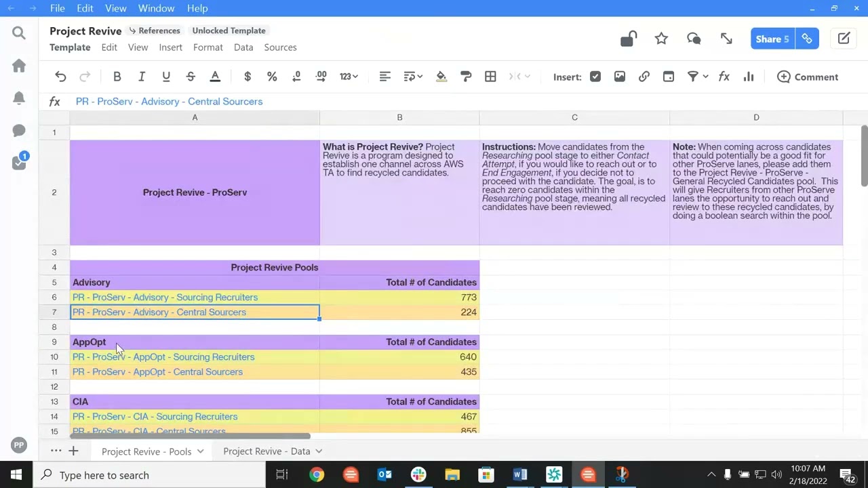Select column B header

click(399, 118)
